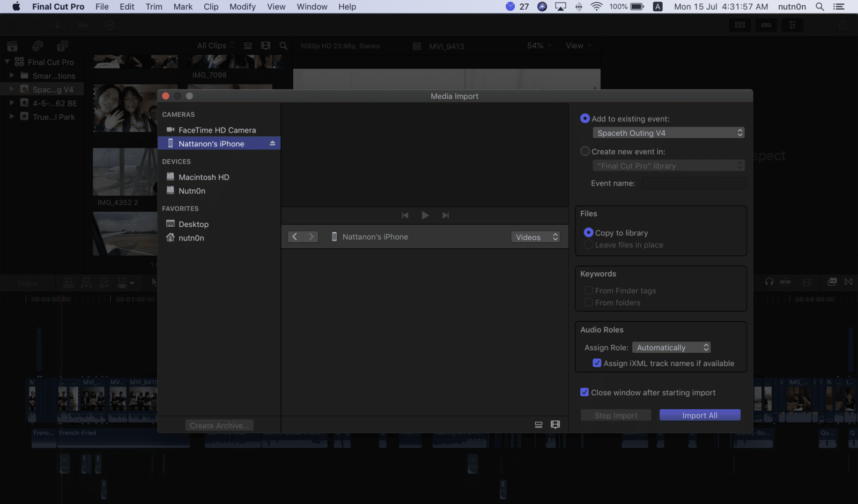Click the eject icon next to Nattanon's iPhone

click(x=272, y=144)
